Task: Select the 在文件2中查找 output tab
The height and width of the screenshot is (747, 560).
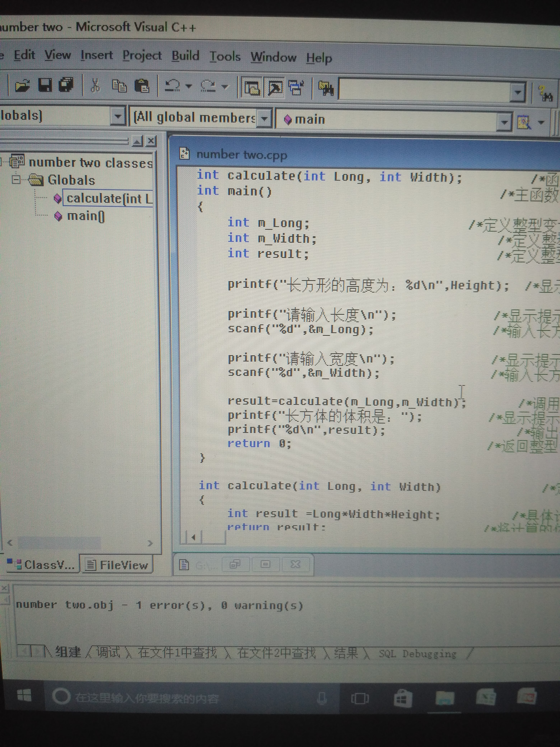Action: [276, 653]
